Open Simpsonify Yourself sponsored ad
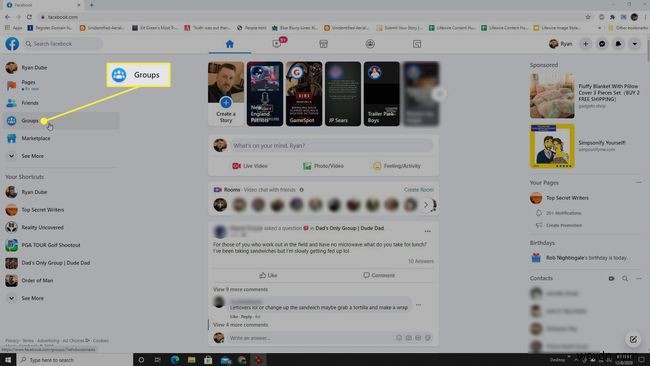The image size is (650, 366). (x=585, y=146)
